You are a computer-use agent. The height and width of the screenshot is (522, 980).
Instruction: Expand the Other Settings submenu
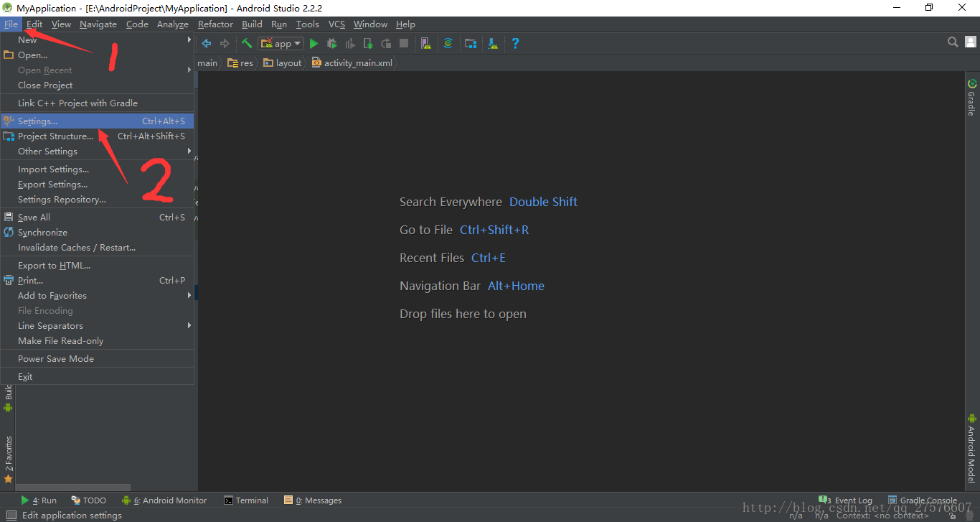tap(97, 151)
